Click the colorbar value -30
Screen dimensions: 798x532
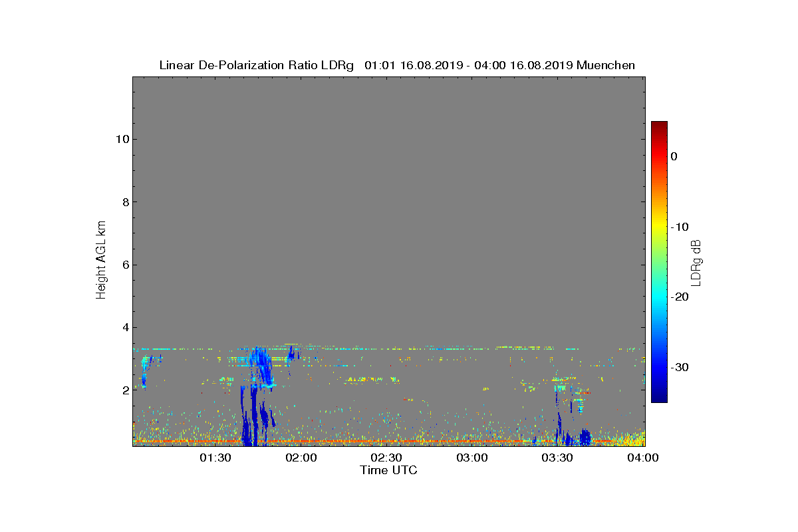tap(680, 368)
